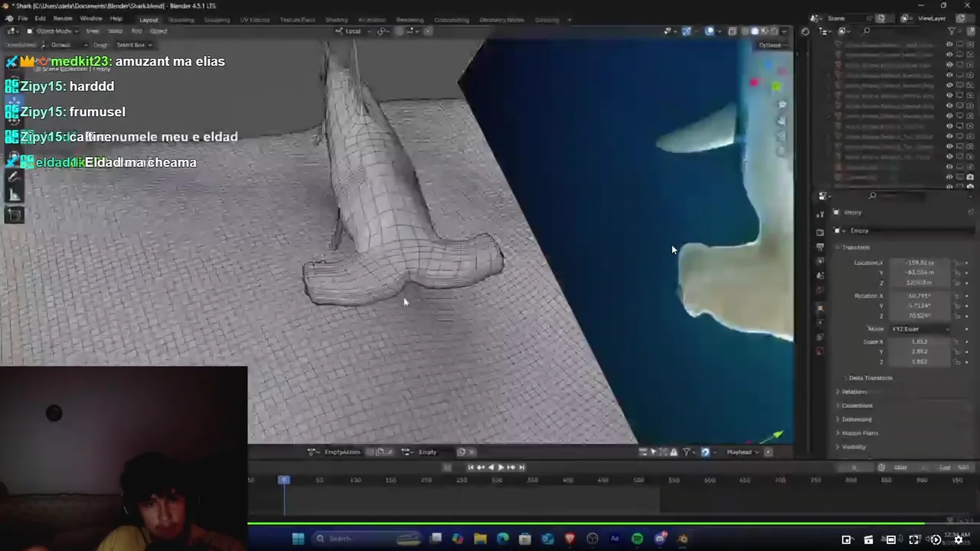Toggle X-ray mode in viewport header

click(732, 31)
